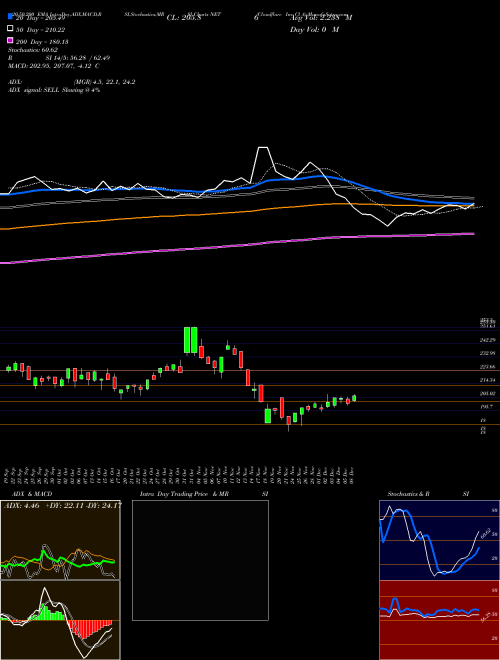Click the white 50 Day legend swatch
Screen dimensions: 500x660
click(x=10, y=29)
